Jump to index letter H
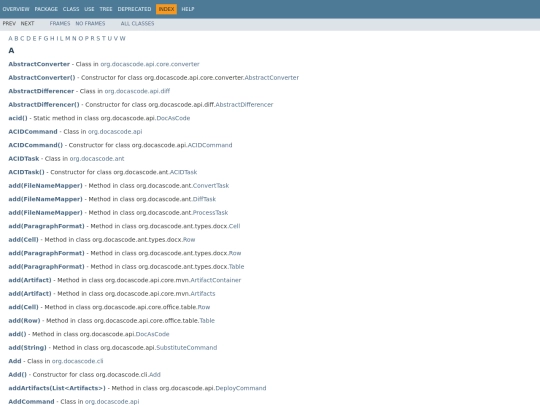 tap(52, 38)
